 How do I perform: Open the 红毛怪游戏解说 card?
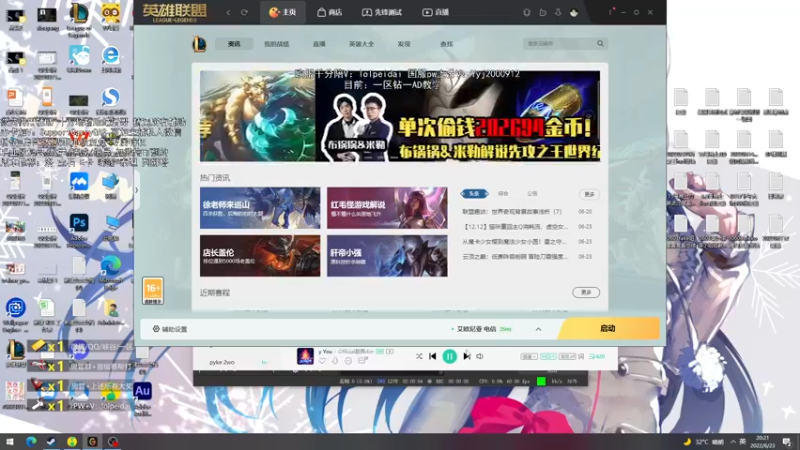tap(387, 208)
